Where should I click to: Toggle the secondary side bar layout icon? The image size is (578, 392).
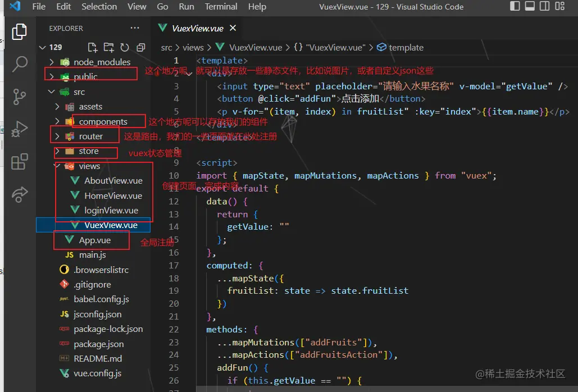tap(544, 6)
